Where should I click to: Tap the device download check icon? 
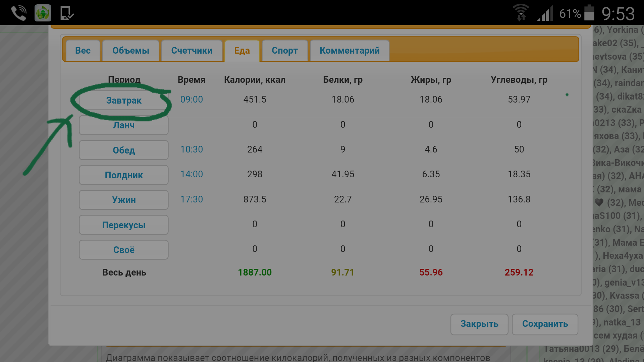[x=67, y=13]
